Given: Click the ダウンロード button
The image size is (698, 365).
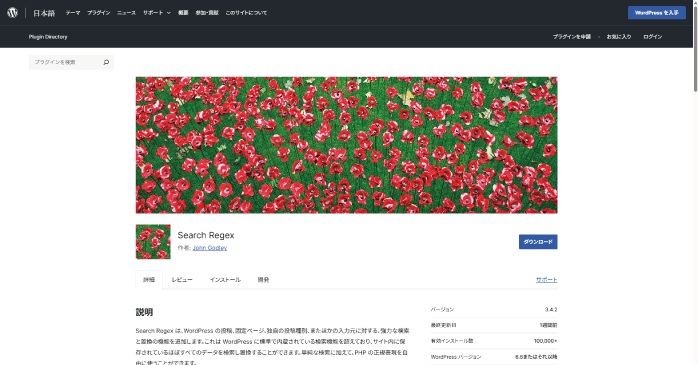Looking at the screenshot, I should tap(538, 242).
